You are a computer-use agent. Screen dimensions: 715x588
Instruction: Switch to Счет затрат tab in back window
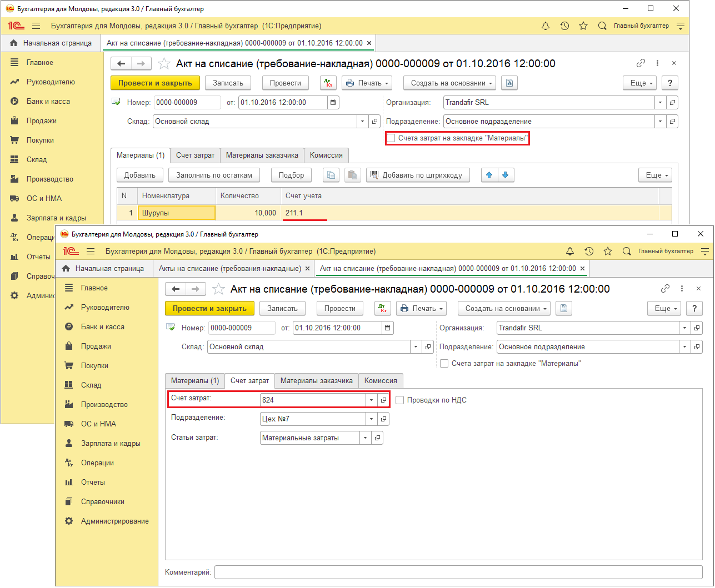pyautogui.click(x=195, y=155)
